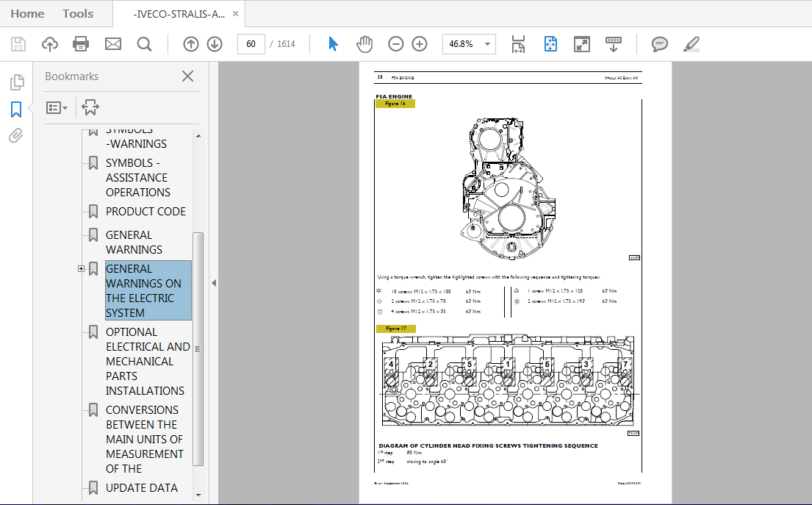Select the highlighter pen tool
The width and height of the screenshot is (812, 505).
click(691, 44)
